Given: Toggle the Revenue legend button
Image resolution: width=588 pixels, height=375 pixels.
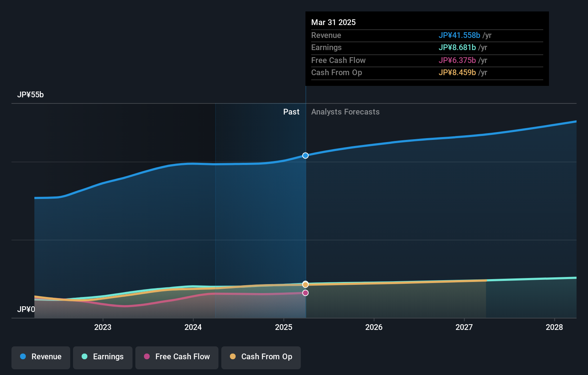Looking at the screenshot, I should tap(41, 357).
